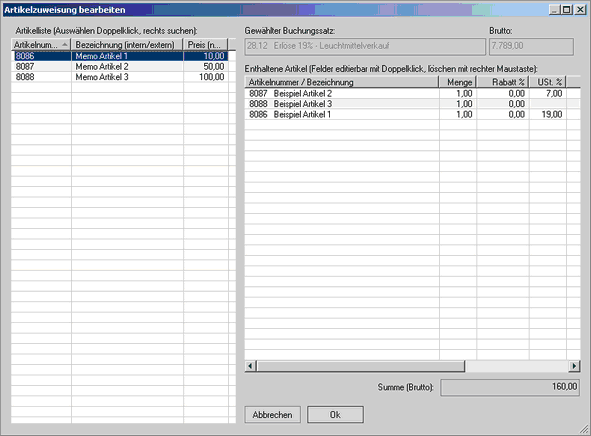Select the highlighted Memo Artikel 1 row
Image resolution: width=591 pixels, height=436 pixels.
click(x=120, y=56)
